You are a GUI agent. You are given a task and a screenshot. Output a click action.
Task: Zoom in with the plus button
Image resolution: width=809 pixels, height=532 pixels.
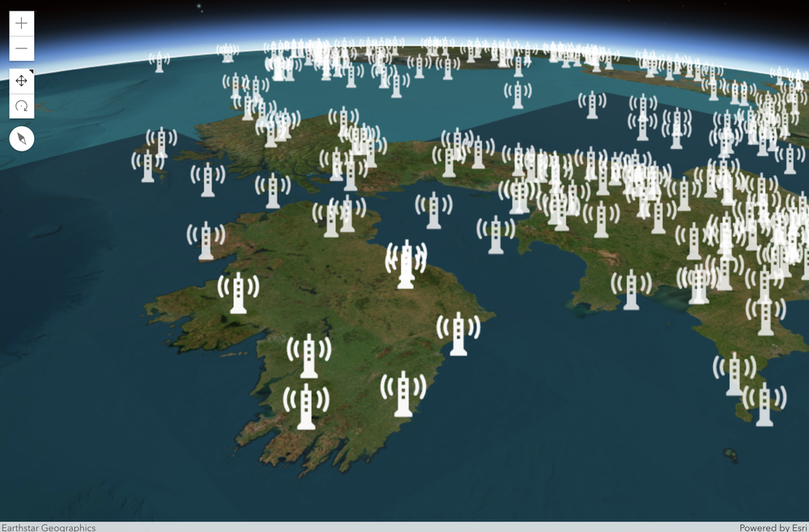click(22, 23)
